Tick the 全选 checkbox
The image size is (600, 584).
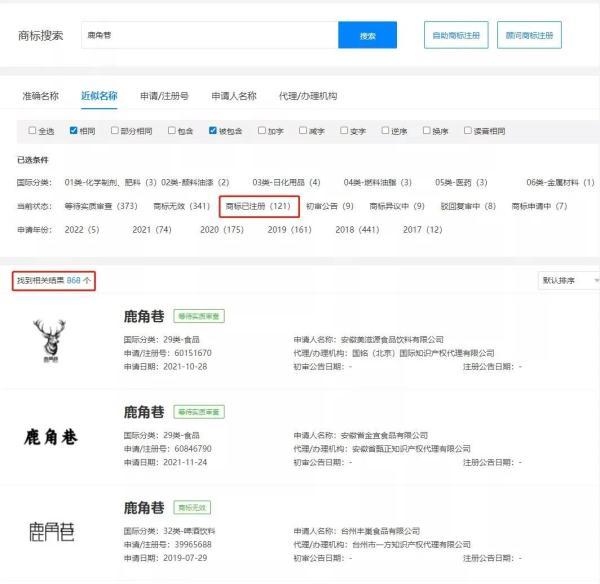coord(32,131)
